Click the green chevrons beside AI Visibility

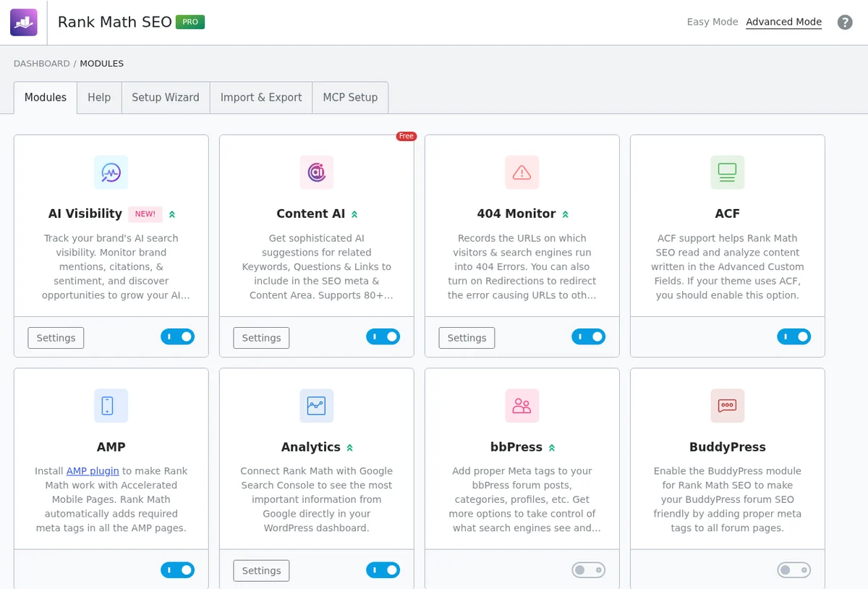click(x=172, y=214)
